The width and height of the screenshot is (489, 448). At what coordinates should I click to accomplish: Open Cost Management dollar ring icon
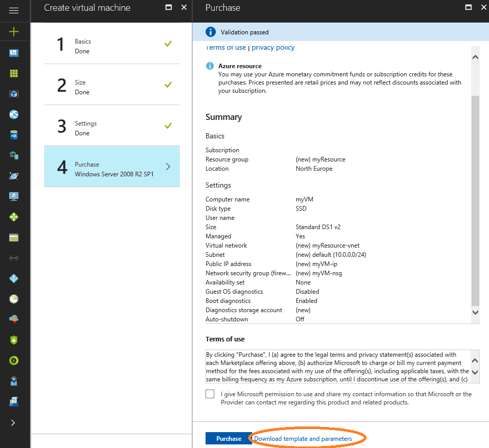pos(14,360)
